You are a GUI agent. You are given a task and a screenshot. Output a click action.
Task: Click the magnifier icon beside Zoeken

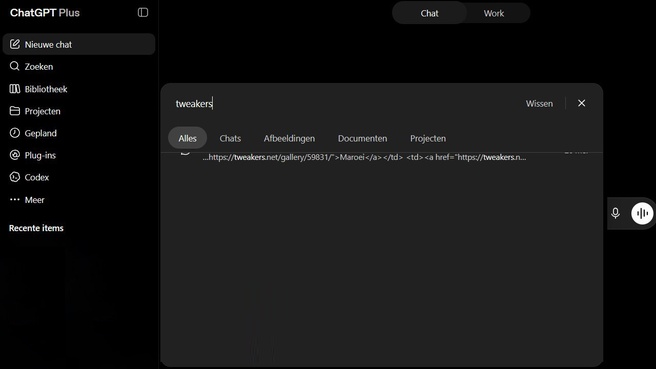click(15, 66)
